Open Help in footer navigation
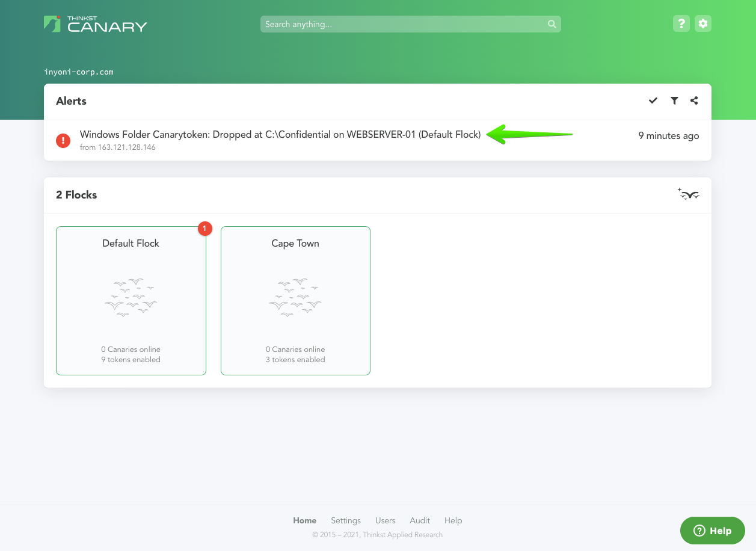This screenshot has height=551, width=756. 453,520
